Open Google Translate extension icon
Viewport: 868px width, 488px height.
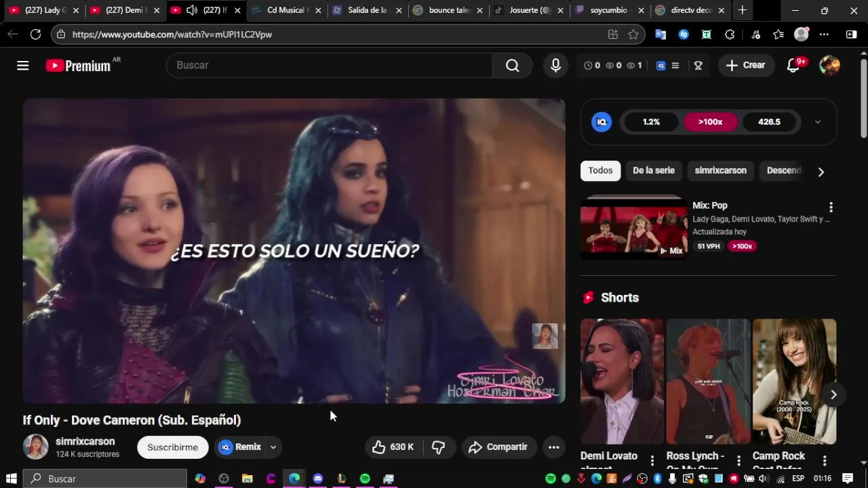coord(660,35)
